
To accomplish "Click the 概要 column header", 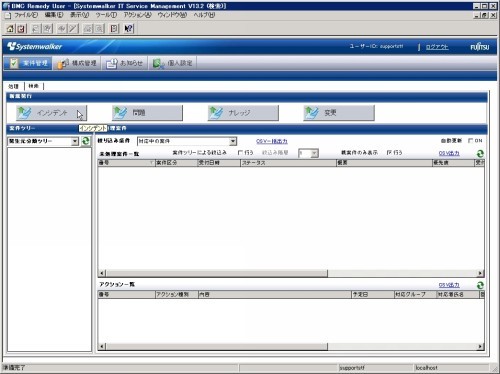I will (384, 163).
